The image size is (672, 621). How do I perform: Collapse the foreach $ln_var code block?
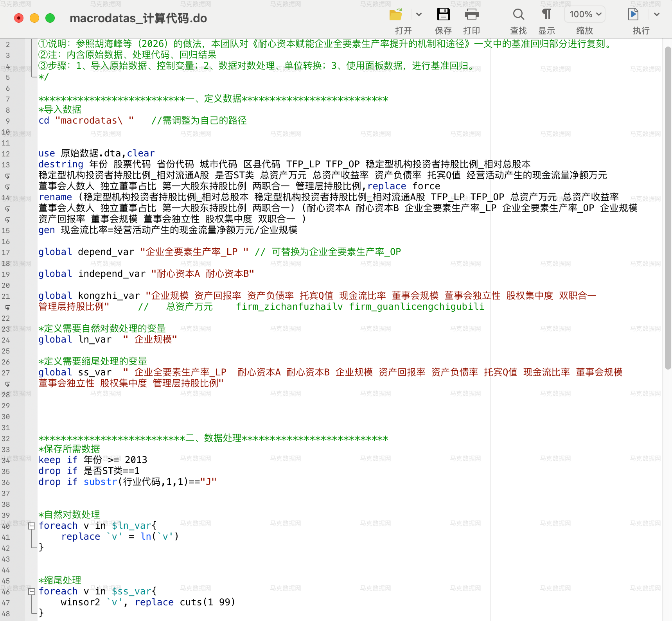point(32,526)
